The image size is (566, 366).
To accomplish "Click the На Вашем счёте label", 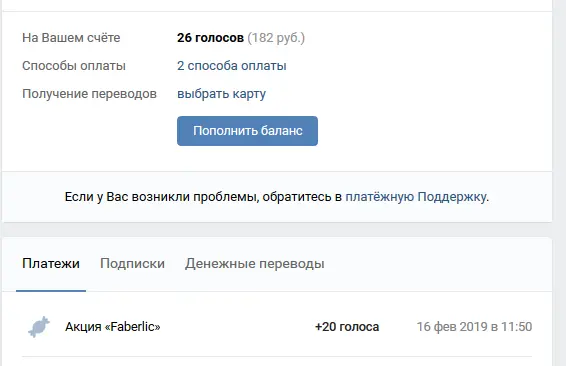I will point(71,38).
